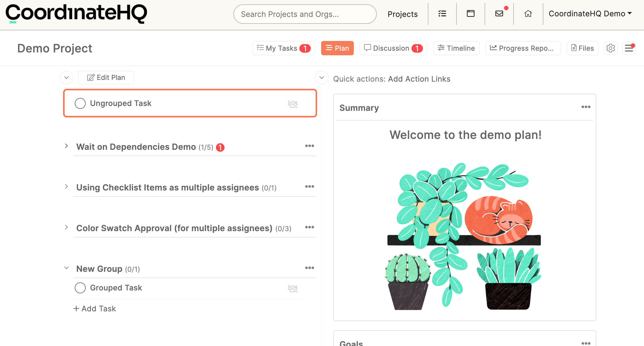Open the calendar window icon in top bar
This screenshot has height=346, width=644.
471,13
